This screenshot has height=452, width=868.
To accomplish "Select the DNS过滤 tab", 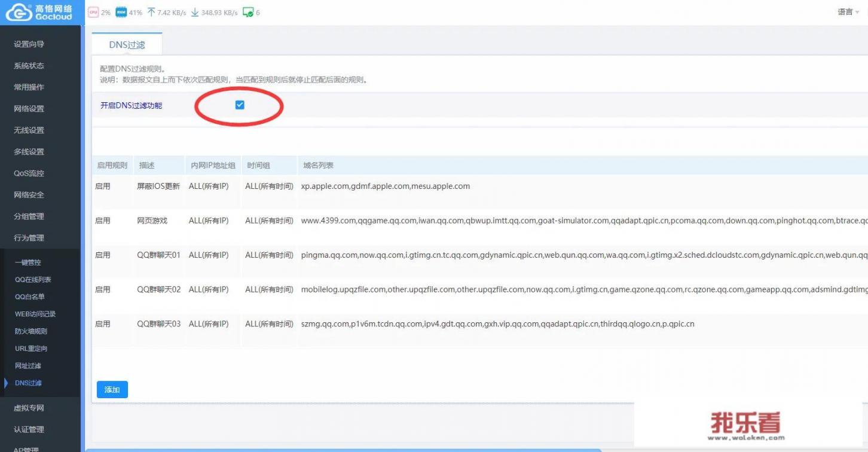I will [x=127, y=44].
